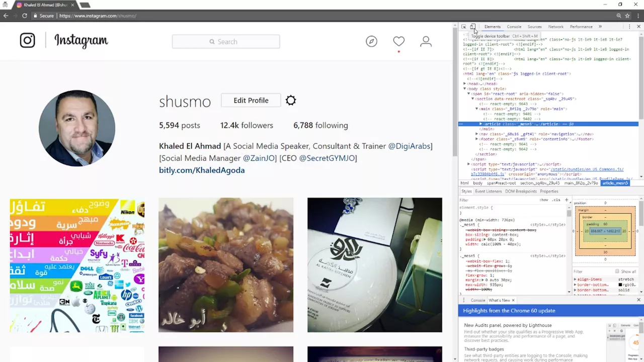Switch to the Console tab in DevTools
The width and height of the screenshot is (644, 362).
pos(514,27)
